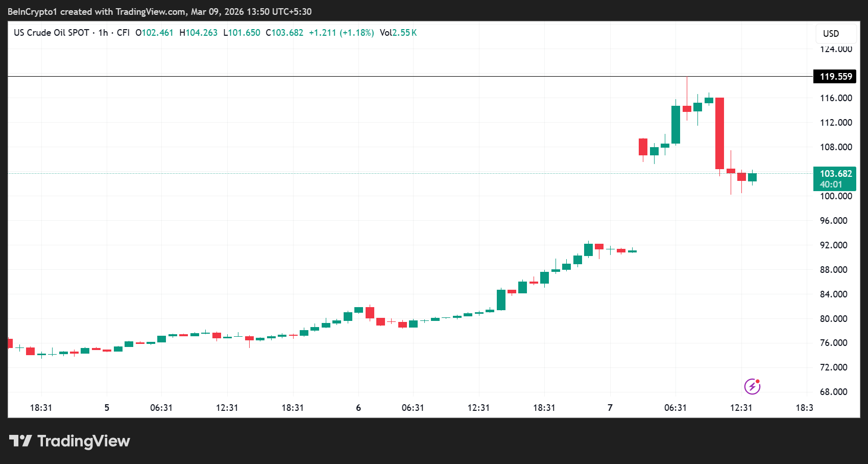Screen dimensions: 868x464
Task: Click the TradingView logo at bottom
Action: 69,441
